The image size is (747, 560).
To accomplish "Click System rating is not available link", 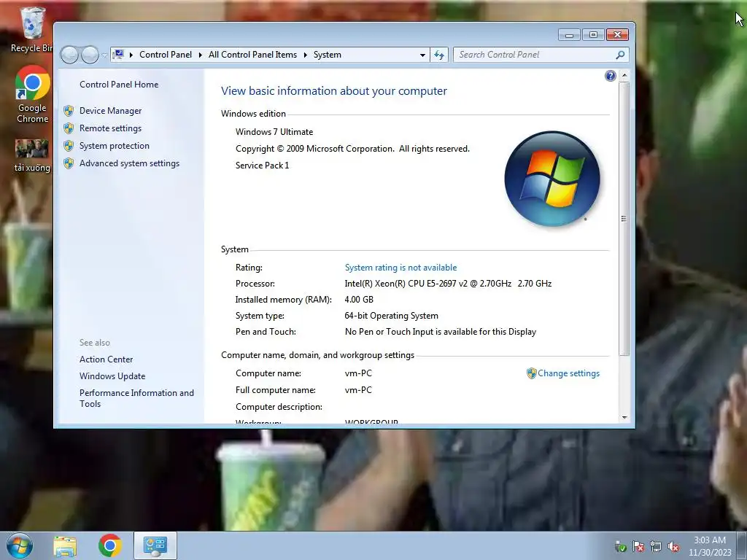I will click(400, 268).
